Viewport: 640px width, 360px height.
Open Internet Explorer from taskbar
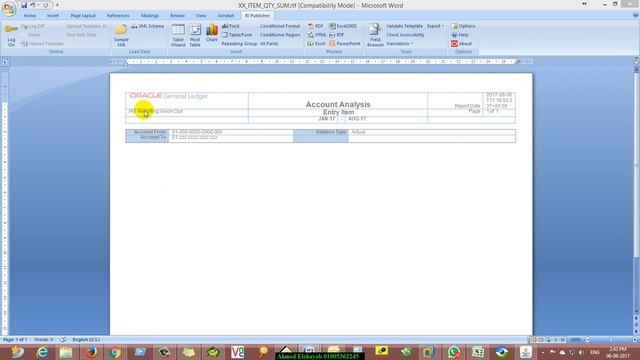point(42,352)
